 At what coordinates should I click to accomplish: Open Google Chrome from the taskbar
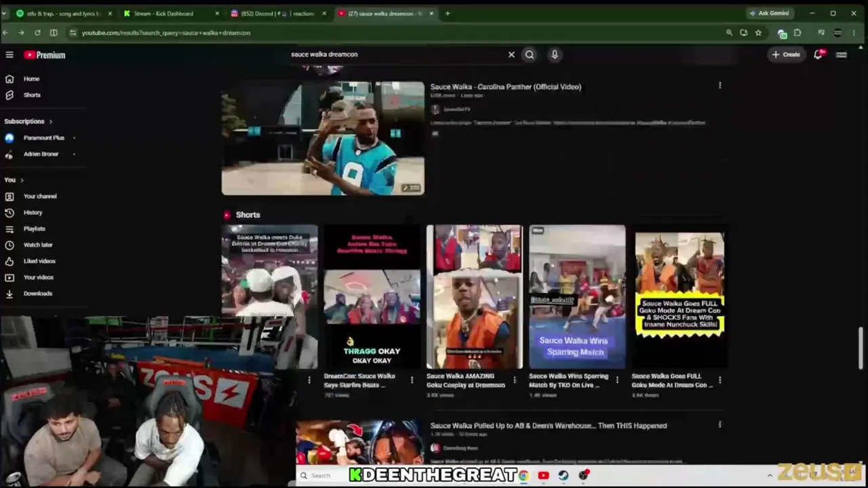[x=523, y=476]
